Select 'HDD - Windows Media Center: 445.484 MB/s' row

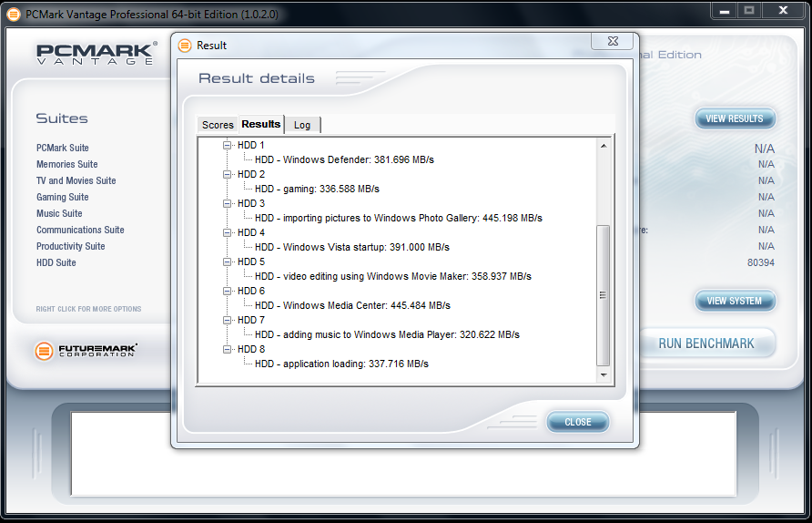(352, 306)
